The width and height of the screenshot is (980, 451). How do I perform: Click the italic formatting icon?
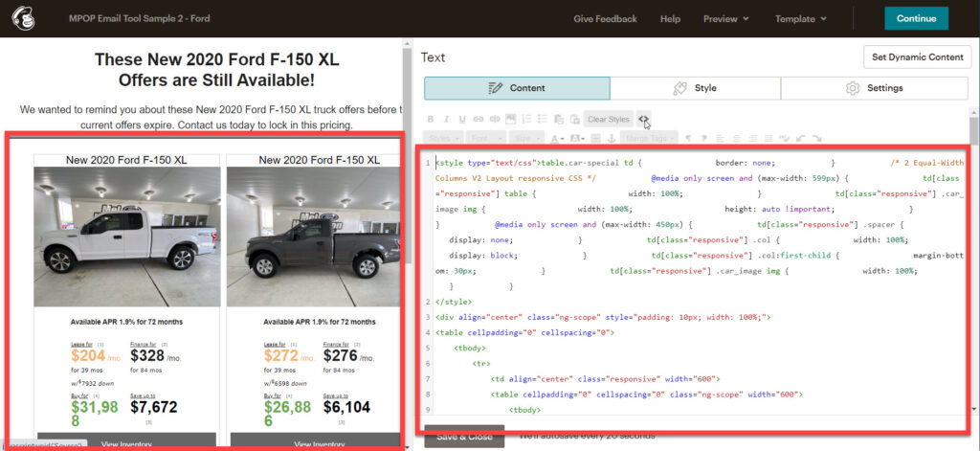coord(446,120)
